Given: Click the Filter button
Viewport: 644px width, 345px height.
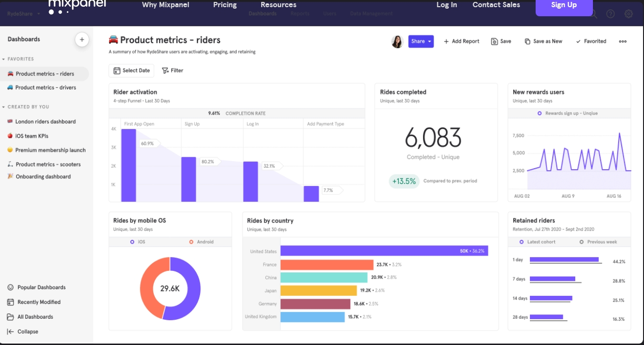Looking at the screenshot, I should [x=172, y=71].
